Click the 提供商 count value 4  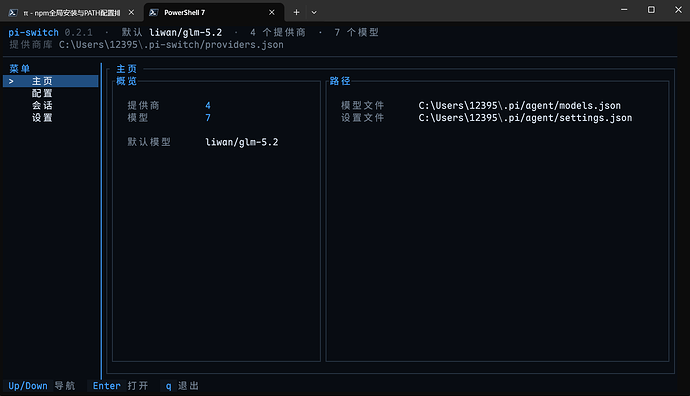click(x=208, y=106)
